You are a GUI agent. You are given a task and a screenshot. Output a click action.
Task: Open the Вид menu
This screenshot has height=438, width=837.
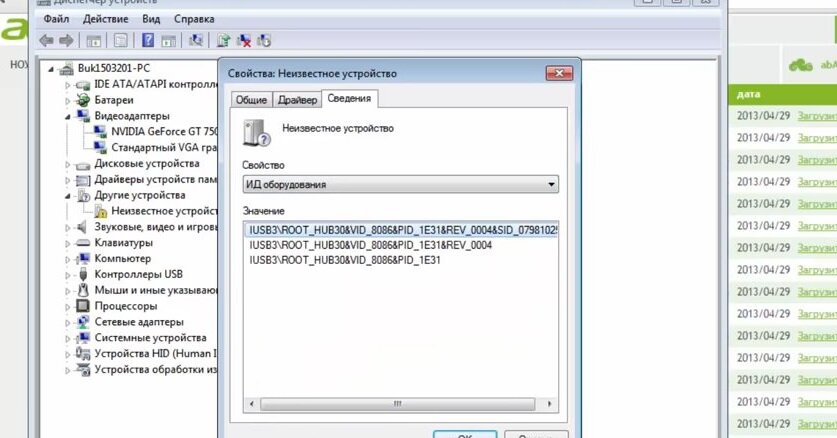[x=151, y=19]
